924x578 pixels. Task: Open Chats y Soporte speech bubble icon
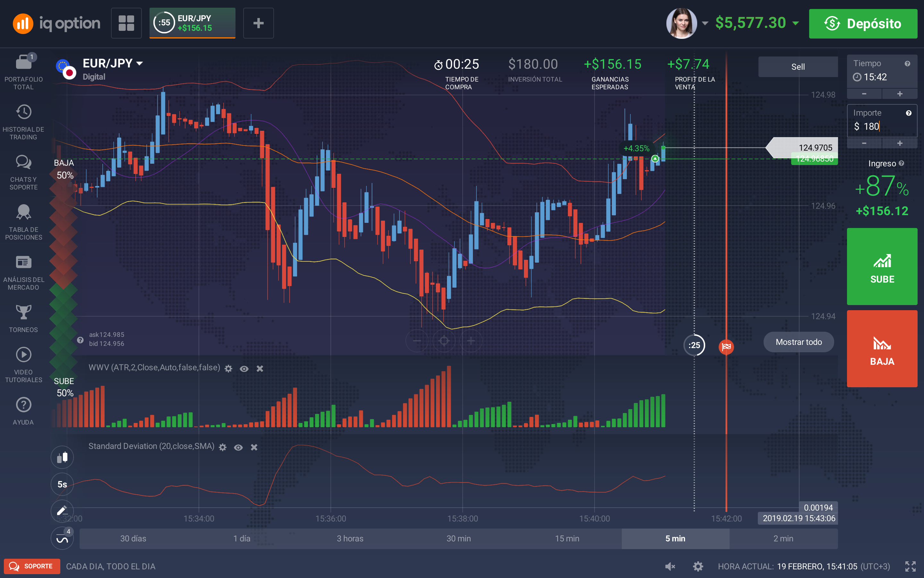coord(24,162)
